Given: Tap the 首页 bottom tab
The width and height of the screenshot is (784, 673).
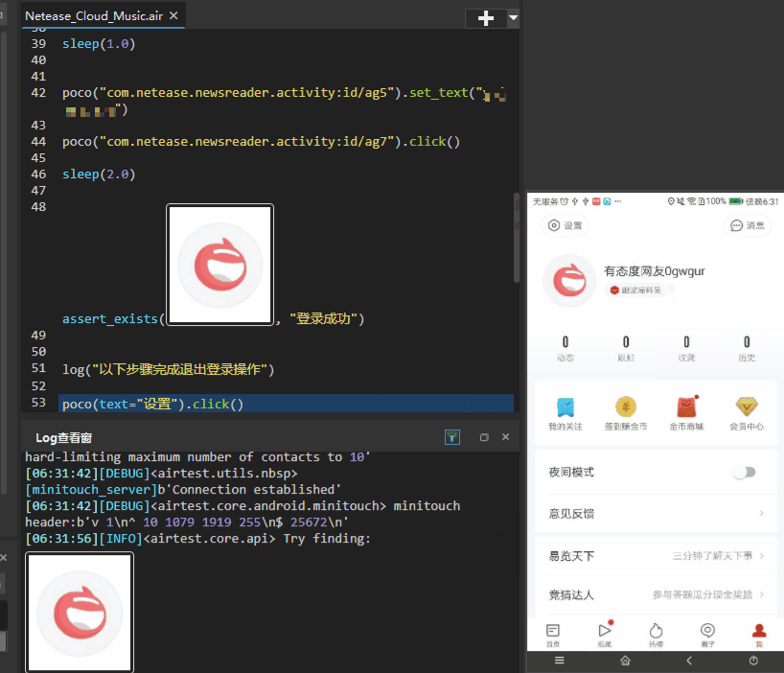Looking at the screenshot, I should pyautogui.click(x=552, y=635).
